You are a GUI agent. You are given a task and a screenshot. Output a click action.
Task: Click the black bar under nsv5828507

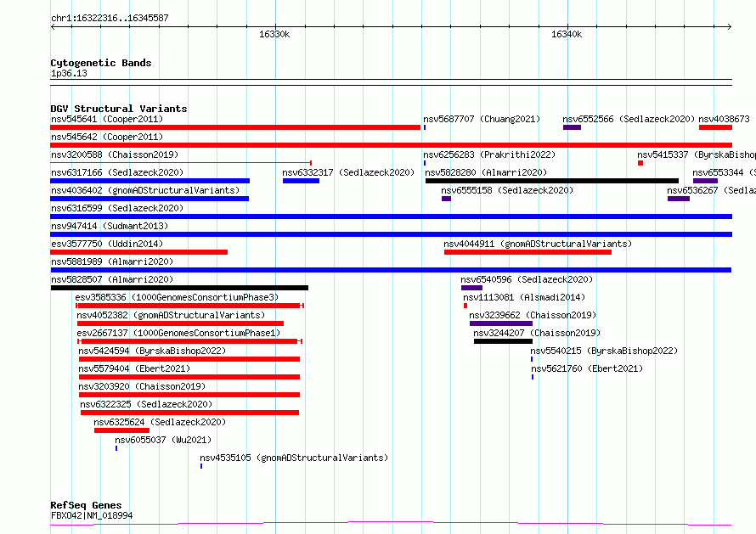click(179, 288)
